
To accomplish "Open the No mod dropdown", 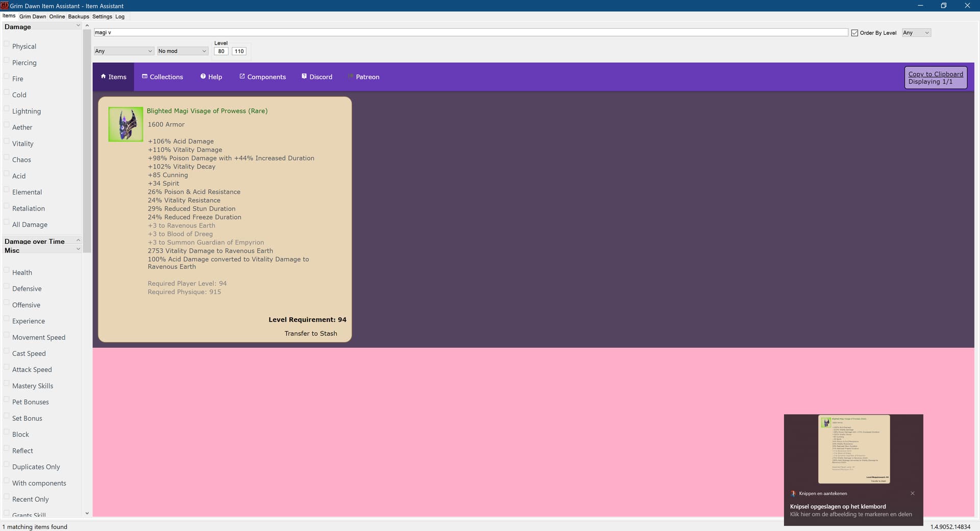I will click(182, 51).
